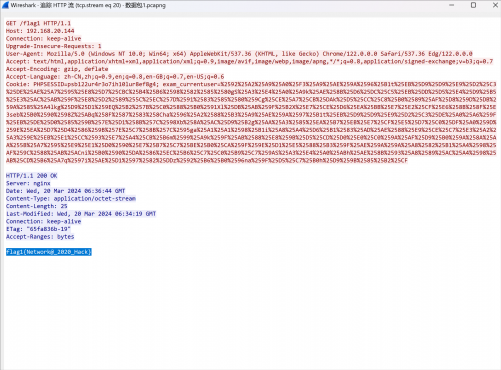Minimize the Wireshark HTTP stream window
Viewport: 501px width, 370px height.
coord(452,5)
